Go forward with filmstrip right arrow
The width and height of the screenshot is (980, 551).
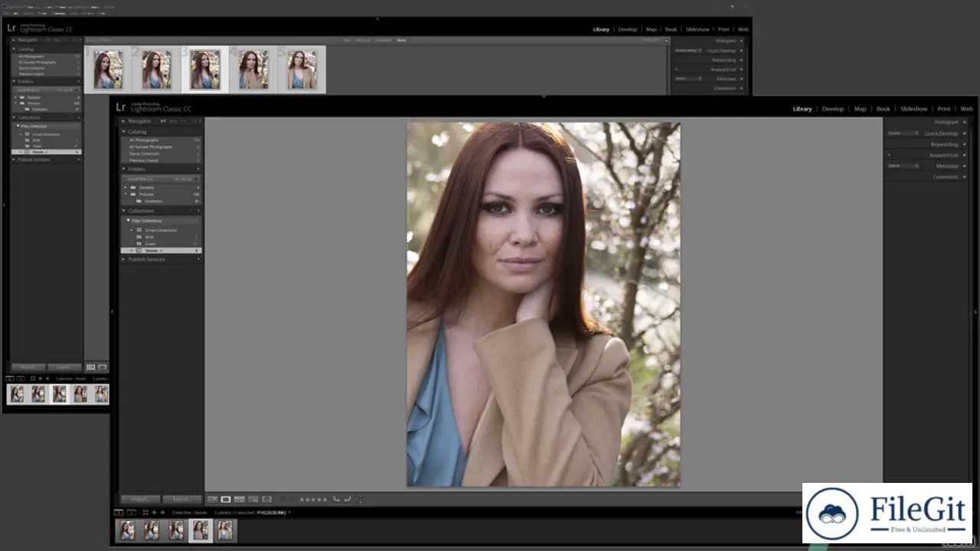[162, 512]
